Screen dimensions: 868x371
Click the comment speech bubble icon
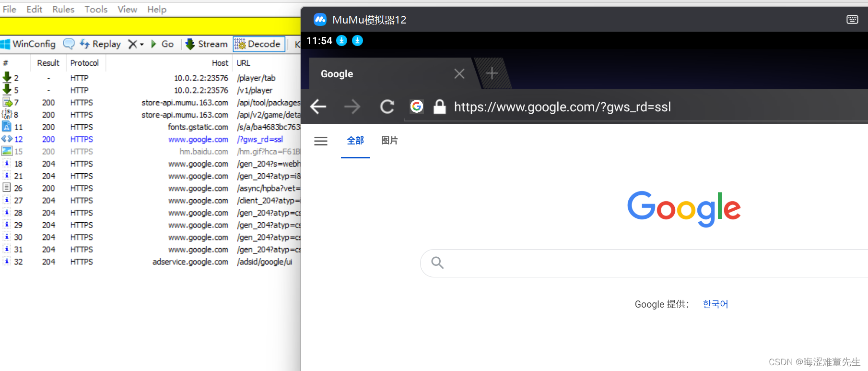click(69, 44)
